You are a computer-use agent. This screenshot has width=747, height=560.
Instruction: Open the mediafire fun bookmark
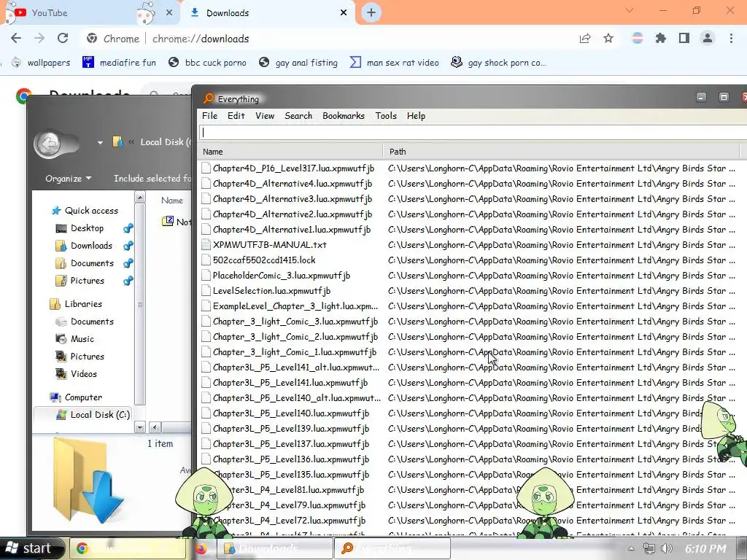pos(119,63)
